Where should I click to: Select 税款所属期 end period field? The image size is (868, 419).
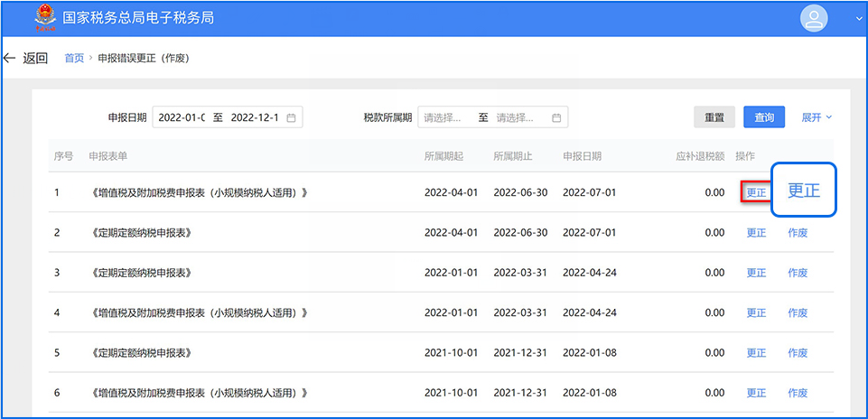(519, 117)
